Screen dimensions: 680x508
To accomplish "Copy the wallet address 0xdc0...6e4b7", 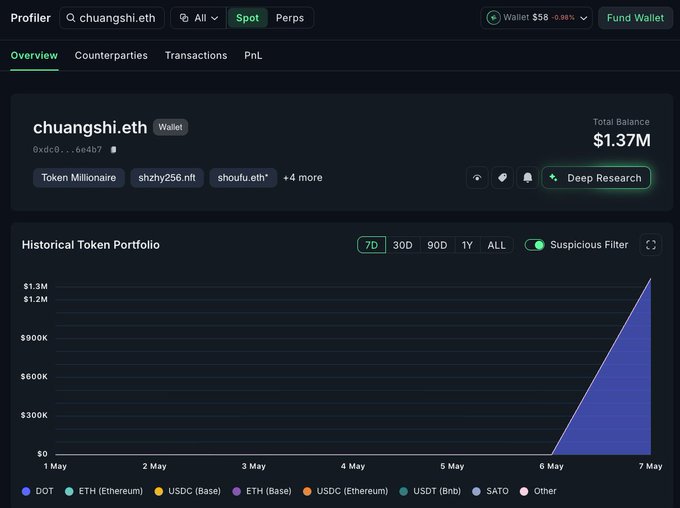I will point(113,150).
